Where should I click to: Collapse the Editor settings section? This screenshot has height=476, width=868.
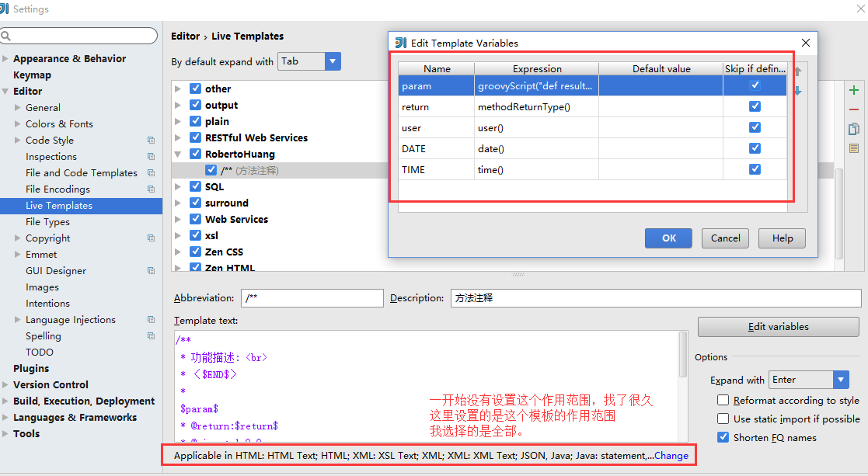point(5,91)
